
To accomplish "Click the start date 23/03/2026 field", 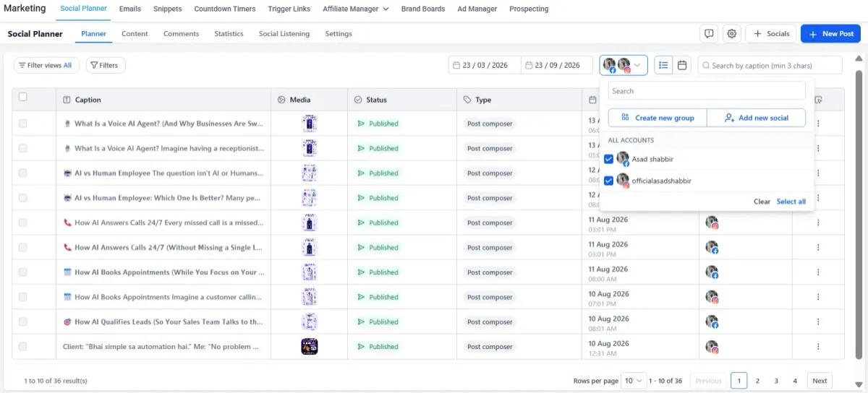I will (x=484, y=65).
